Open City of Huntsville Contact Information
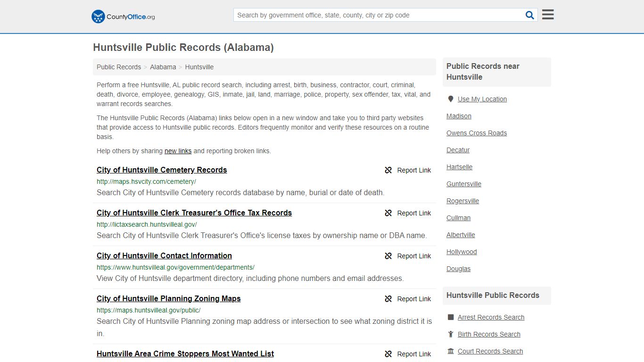 (x=164, y=255)
